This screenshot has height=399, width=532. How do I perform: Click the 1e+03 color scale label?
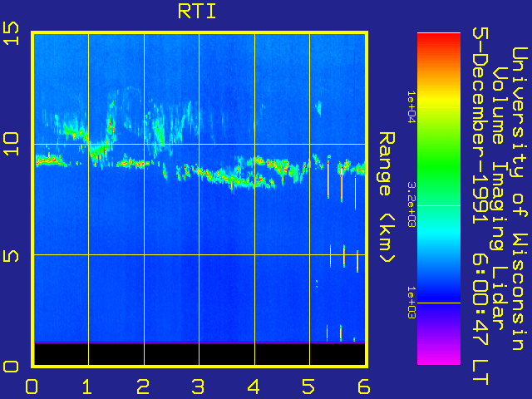[x=411, y=303]
